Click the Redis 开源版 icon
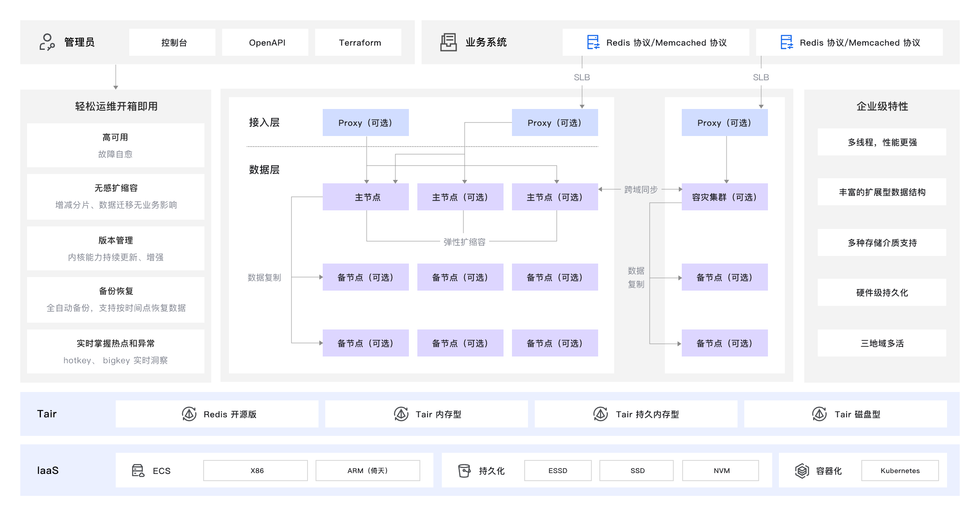 [190, 414]
